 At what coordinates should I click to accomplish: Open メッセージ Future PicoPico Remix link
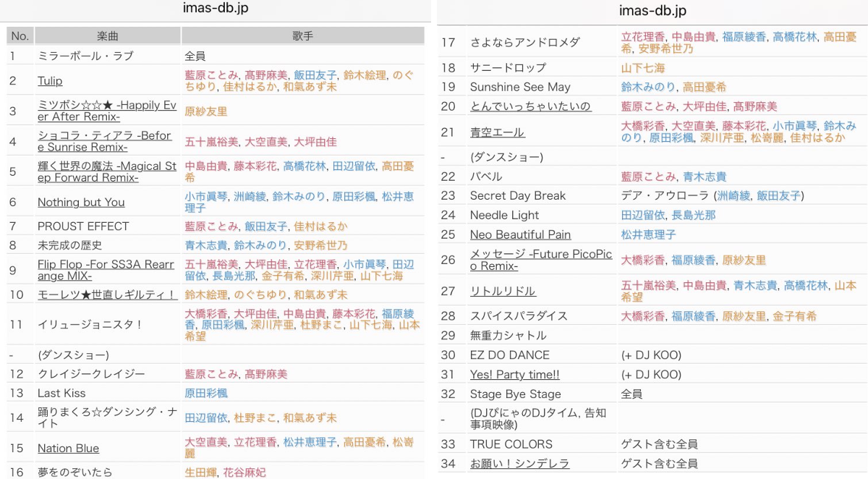click(x=541, y=260)
